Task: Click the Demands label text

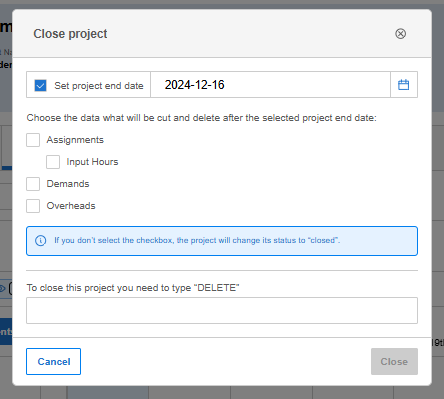Action: point(68,184)
